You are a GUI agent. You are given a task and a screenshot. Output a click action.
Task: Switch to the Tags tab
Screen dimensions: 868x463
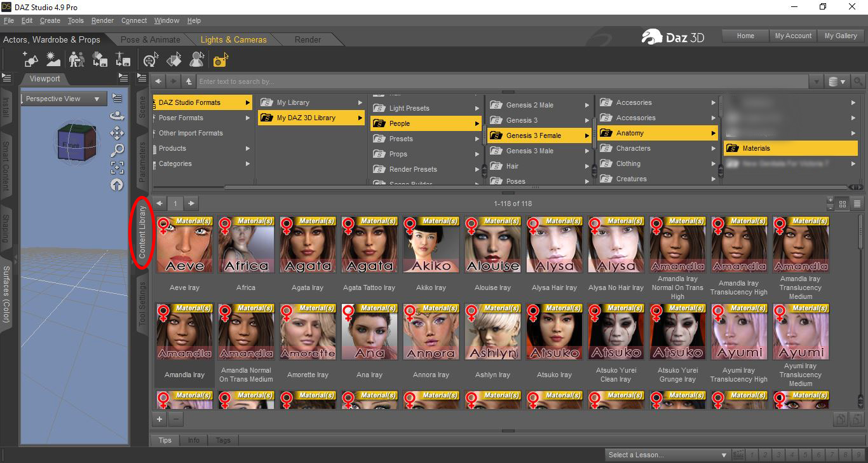[223, 440]
